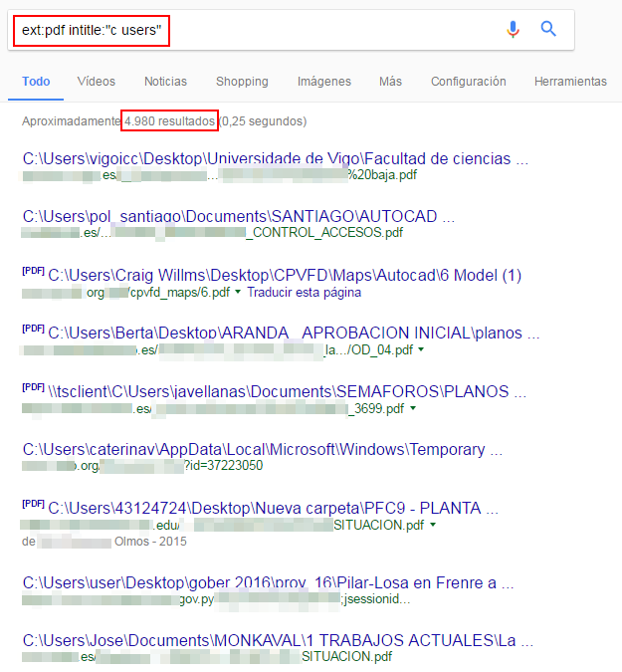622x672 pixels.
Task: Open the Configuración menu
Action: click(x=468, y=82)
